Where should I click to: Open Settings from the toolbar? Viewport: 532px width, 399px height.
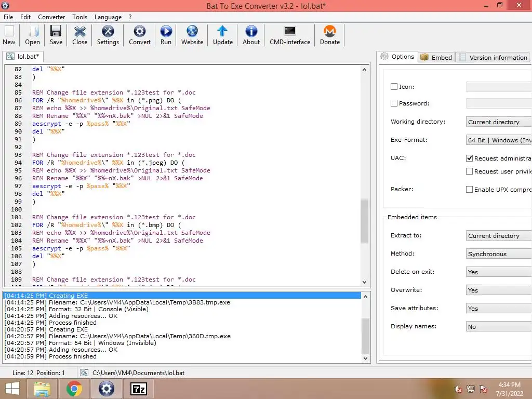tap(108, 35)
